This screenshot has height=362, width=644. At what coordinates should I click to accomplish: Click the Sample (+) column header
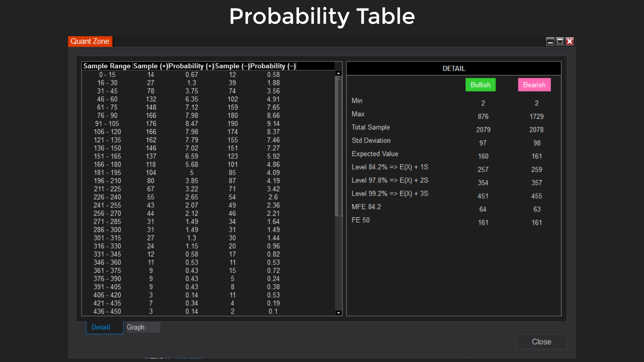[150, 66]
